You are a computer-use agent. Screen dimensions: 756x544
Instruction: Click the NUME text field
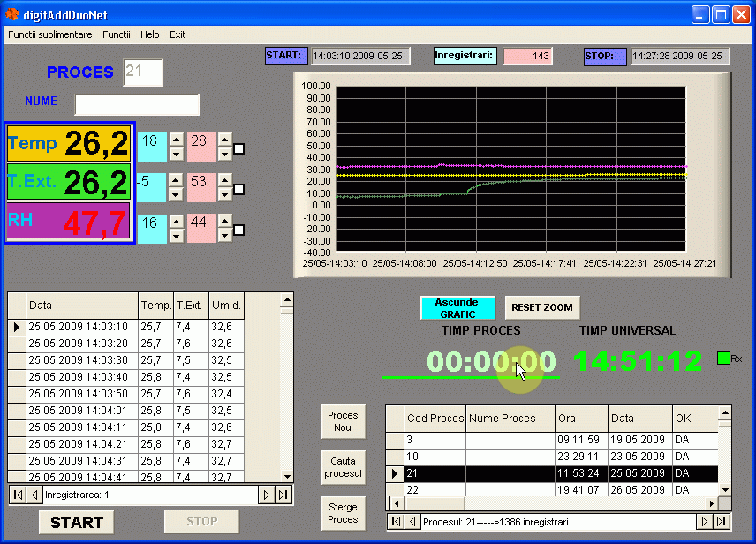pyautogui.click(x=137, y=104)
